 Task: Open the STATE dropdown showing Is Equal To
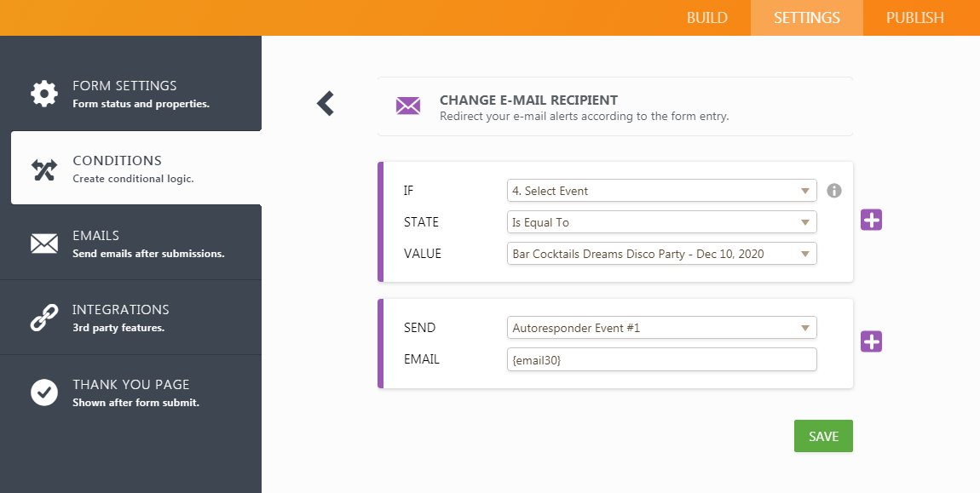[x=661, y=222]
